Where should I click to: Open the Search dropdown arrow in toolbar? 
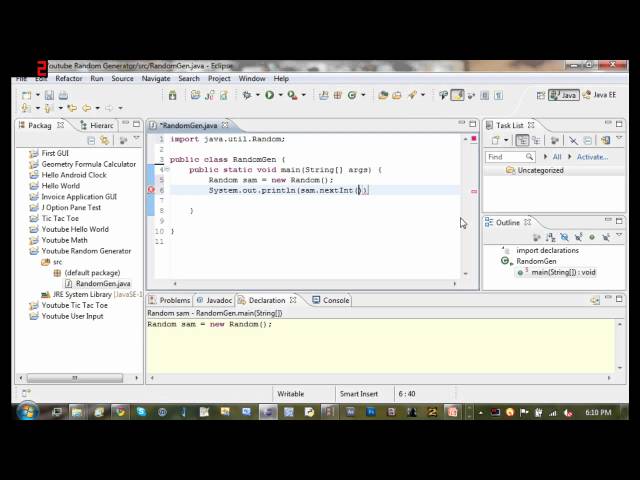(x=423, y=95)
